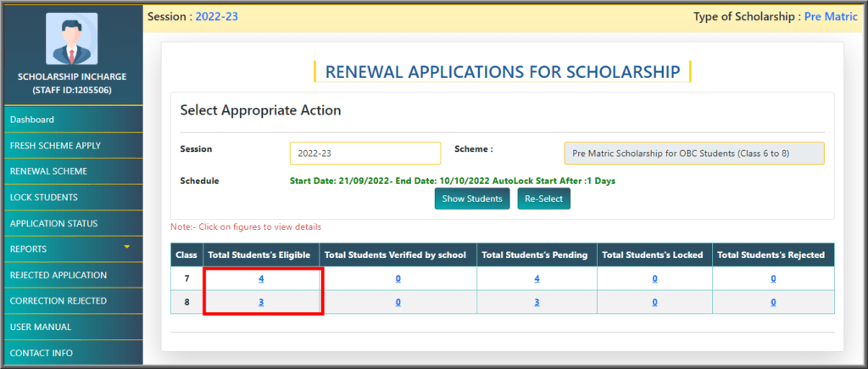Open verified by school count for class 7
This screenshot has height=369, width=868.
[x=398, y=279]
